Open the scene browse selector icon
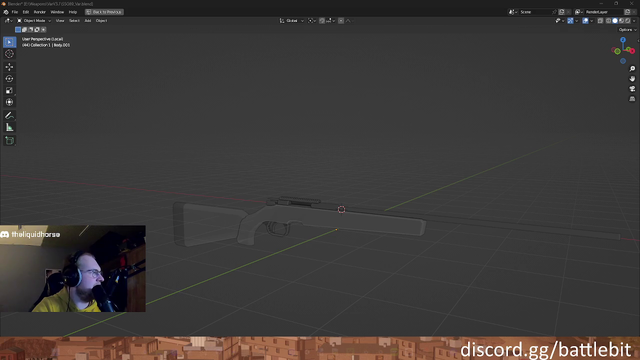640x360 pixels. pyautogui.click(x=513, y=12)
